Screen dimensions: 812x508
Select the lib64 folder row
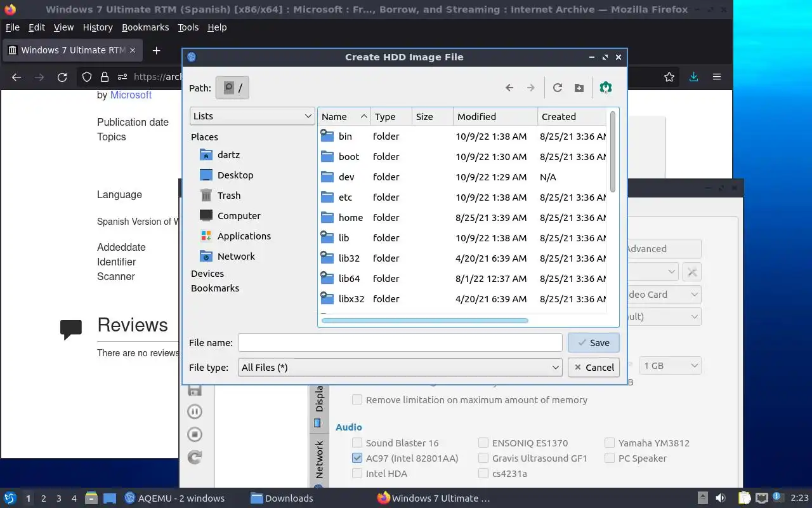point(462,278)
